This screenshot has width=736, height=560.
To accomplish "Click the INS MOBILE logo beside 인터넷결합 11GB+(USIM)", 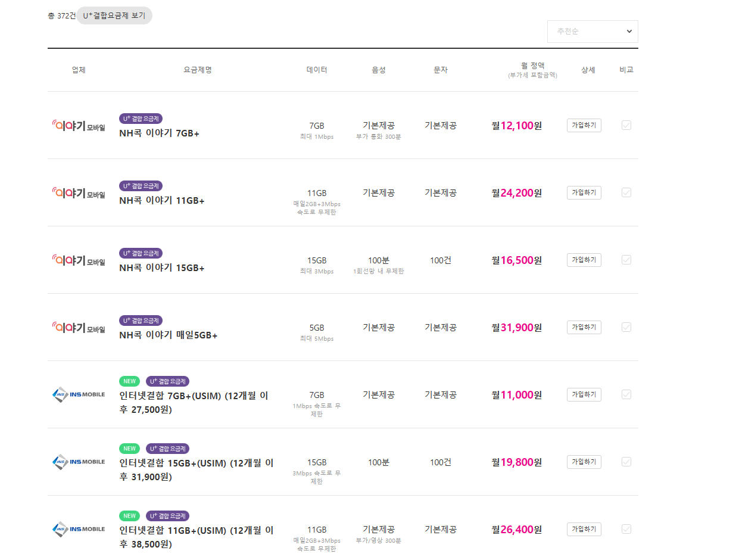I will tap(79, 529).
